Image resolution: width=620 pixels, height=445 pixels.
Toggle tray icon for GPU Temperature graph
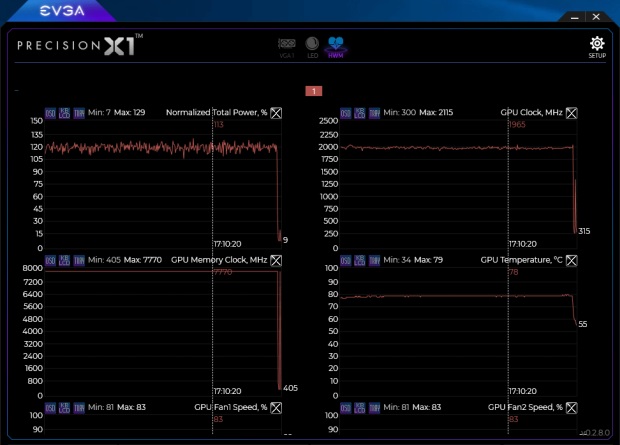tap(374, 260)
